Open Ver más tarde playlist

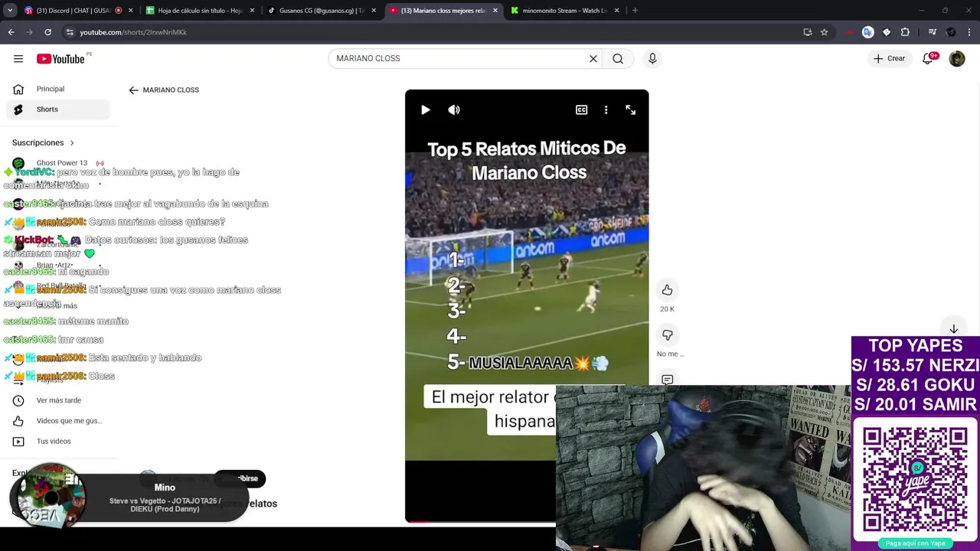[58, 400]
